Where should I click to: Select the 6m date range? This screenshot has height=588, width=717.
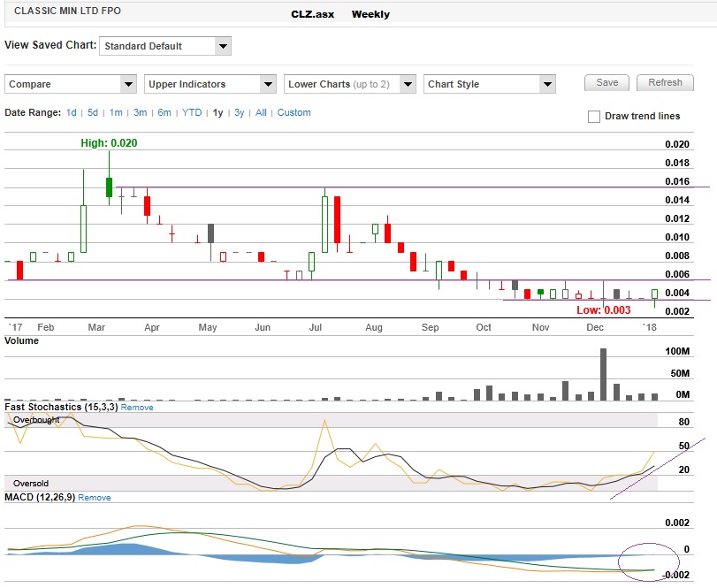[x=164, y=112]
